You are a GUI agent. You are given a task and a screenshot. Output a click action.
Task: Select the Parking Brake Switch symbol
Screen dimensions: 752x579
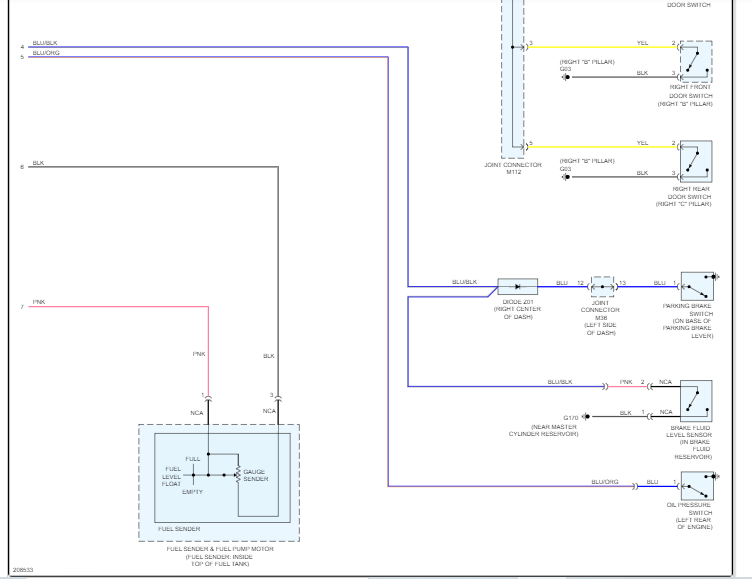pos(697,286)
